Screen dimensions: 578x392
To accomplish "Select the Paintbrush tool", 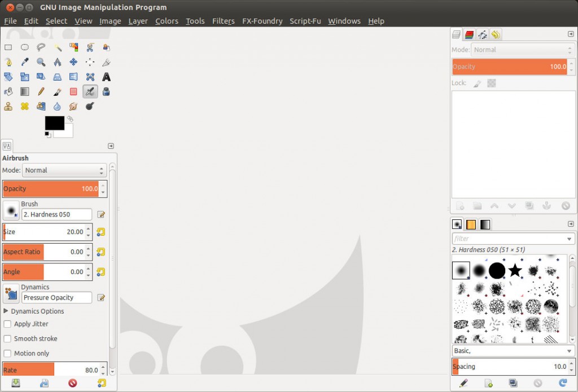I will point(58,91).
